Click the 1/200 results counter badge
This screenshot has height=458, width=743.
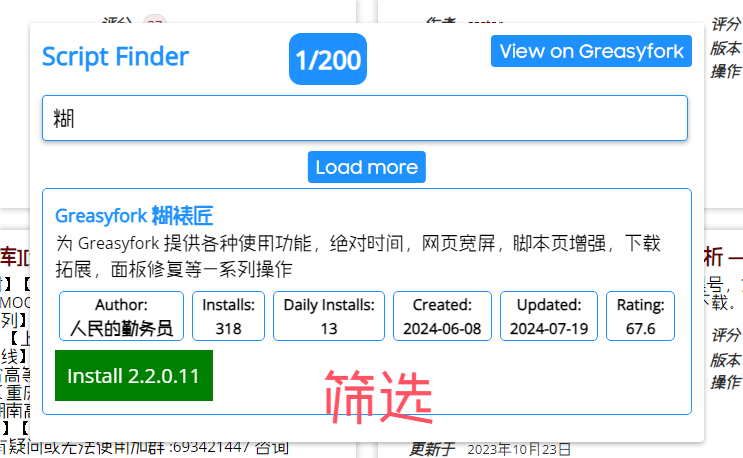pos(327,60)
